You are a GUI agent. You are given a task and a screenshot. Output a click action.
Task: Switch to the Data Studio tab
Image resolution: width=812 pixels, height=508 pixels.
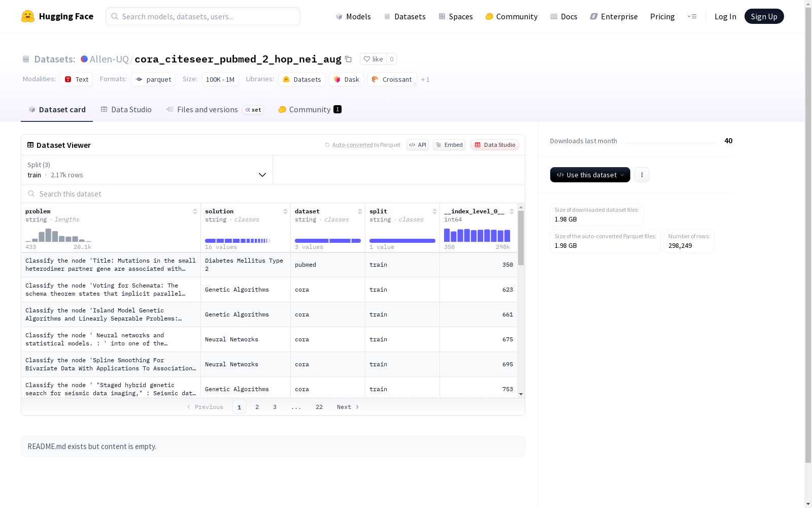coord(126,110)
